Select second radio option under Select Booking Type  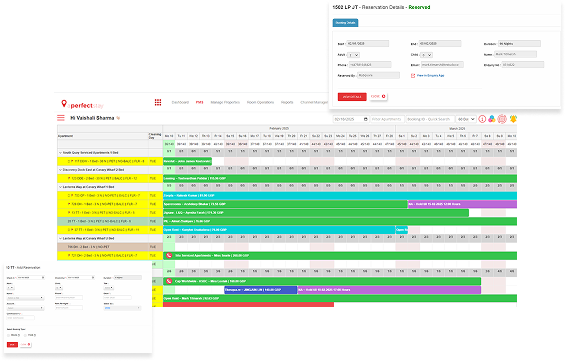[x=26, y=335]
